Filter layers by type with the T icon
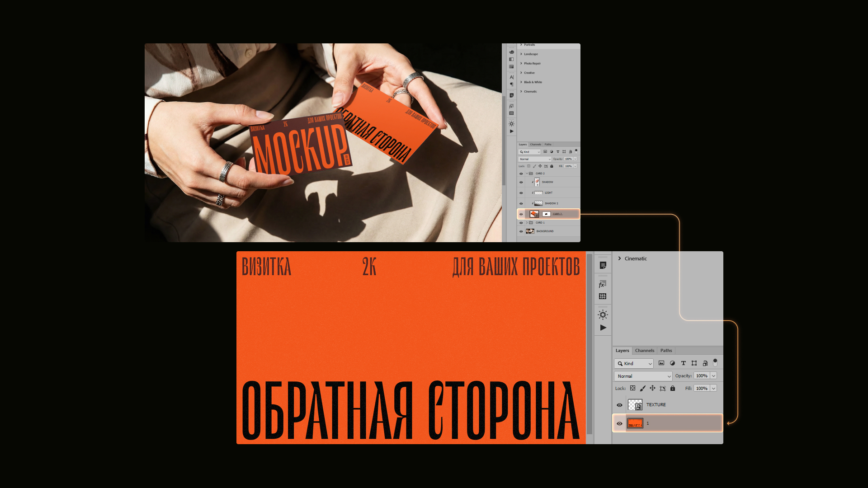 coord(684,363)
